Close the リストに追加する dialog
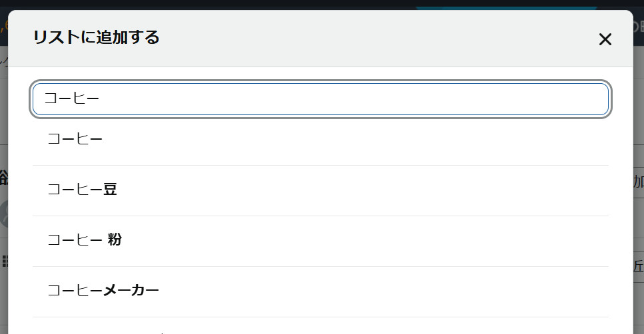Viewport: 644px width, 334px height. (605, 39)
